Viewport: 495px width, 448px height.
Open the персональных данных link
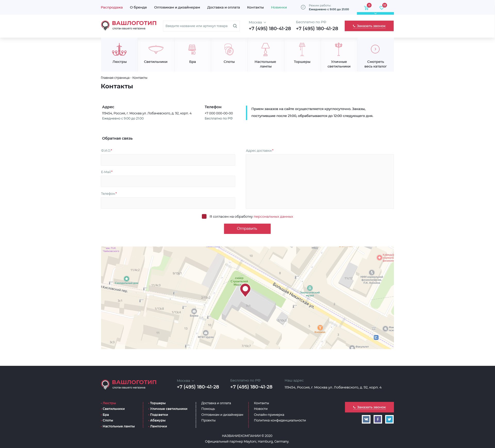point(273,216)
